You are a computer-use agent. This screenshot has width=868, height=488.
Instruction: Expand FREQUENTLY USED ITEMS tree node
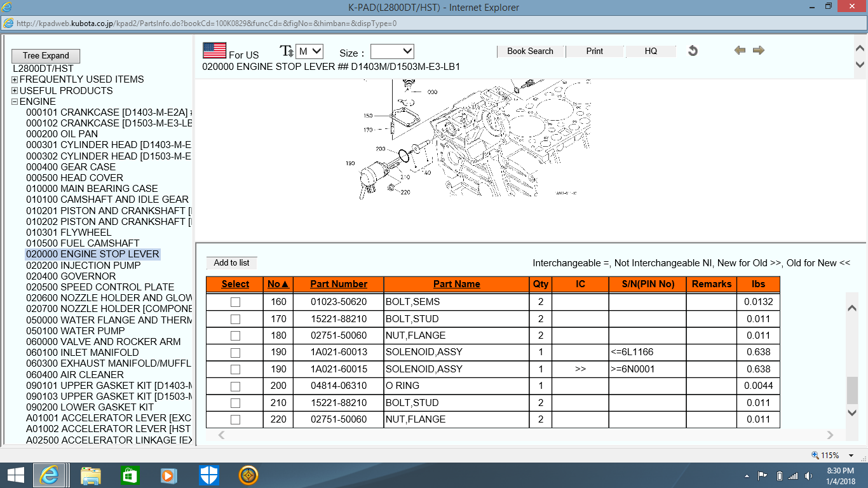click(15, 79)
